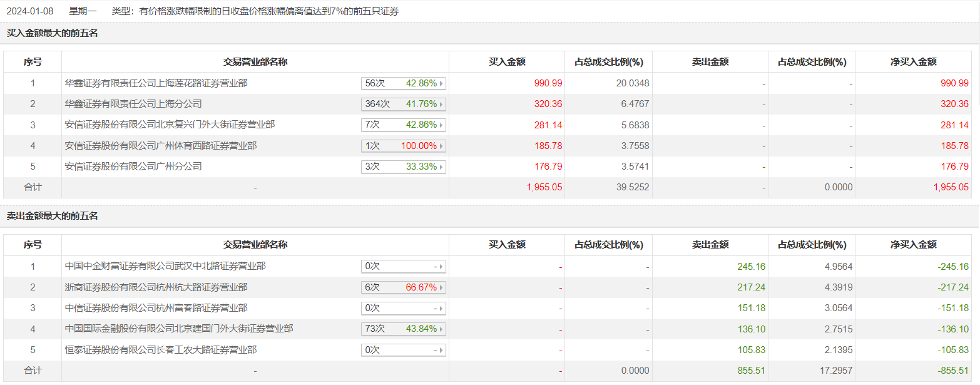Open 中信证券杭州富春路证券营业部 link
Image resolution: width=980 pixels, height=385 pixels.
156,308
